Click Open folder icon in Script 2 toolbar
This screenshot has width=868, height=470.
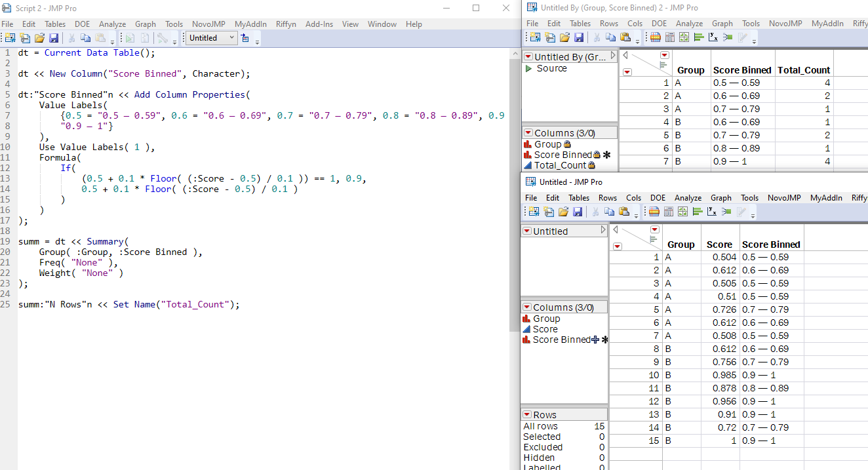(39, 38)
